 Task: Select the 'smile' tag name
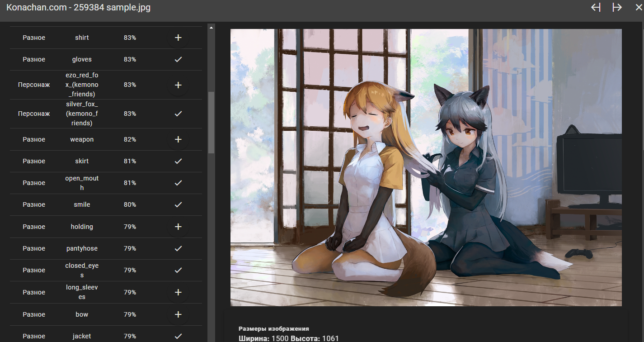82,204
